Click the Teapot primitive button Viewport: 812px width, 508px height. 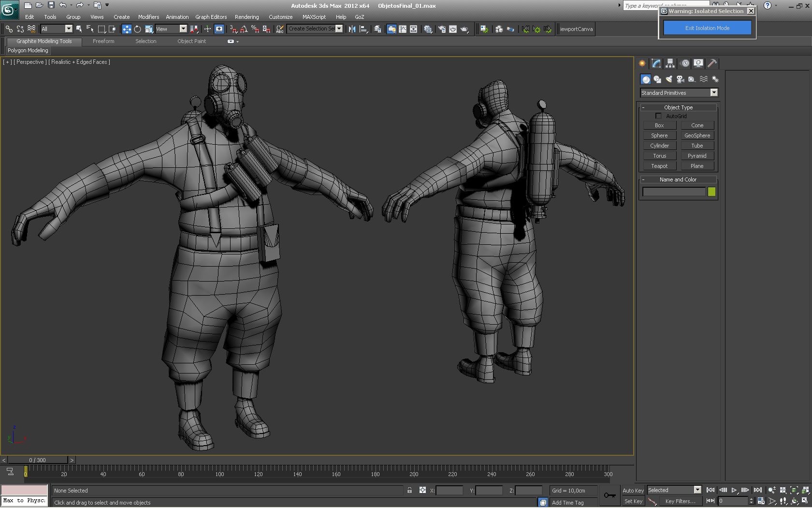coord(659,166)
